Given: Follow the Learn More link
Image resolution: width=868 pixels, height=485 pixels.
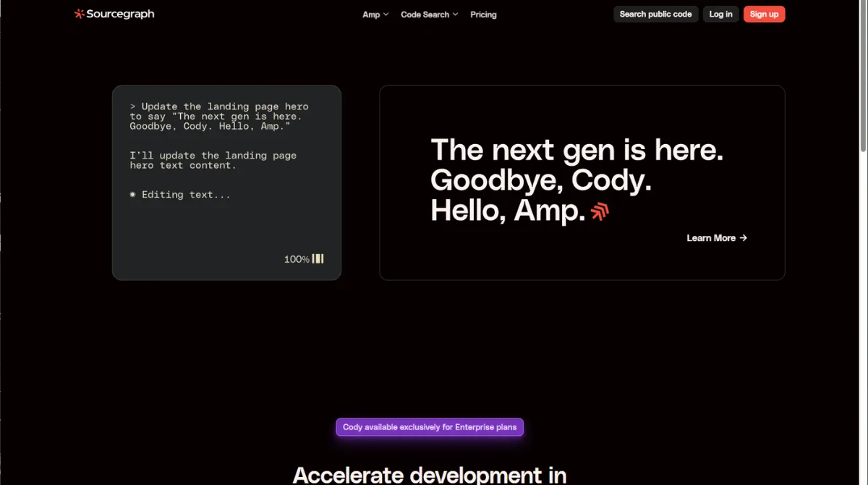Looking at the screenshot, I should [x=717, y=237].
